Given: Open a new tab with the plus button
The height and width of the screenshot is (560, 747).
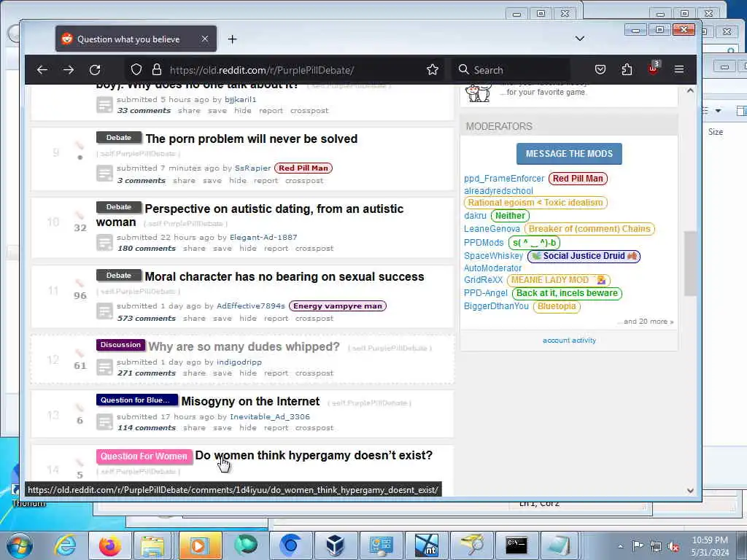Looking at the screenshot, I should (x=232, y=39).
